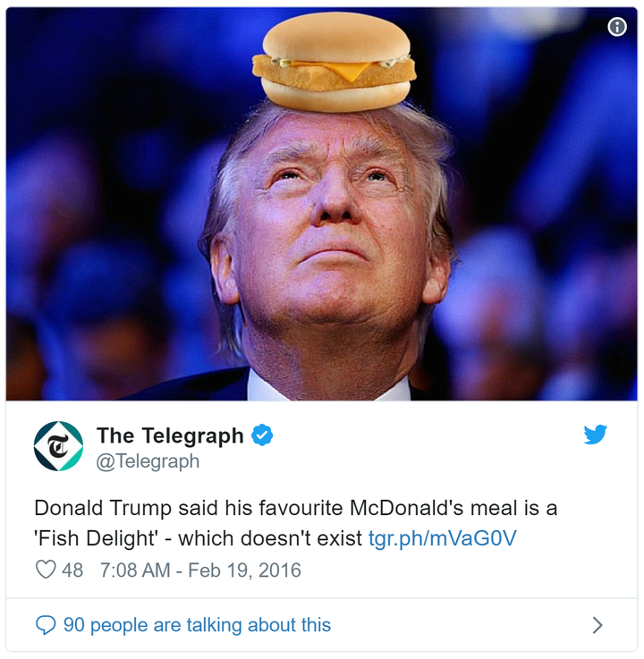Click the blue verified badge

(x=262, y=435)
